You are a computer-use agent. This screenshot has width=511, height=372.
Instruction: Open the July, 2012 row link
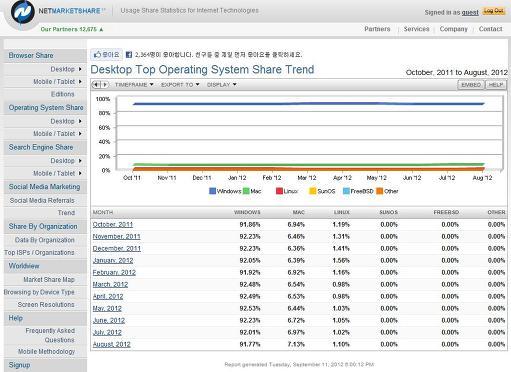click(x=107, y=332)
